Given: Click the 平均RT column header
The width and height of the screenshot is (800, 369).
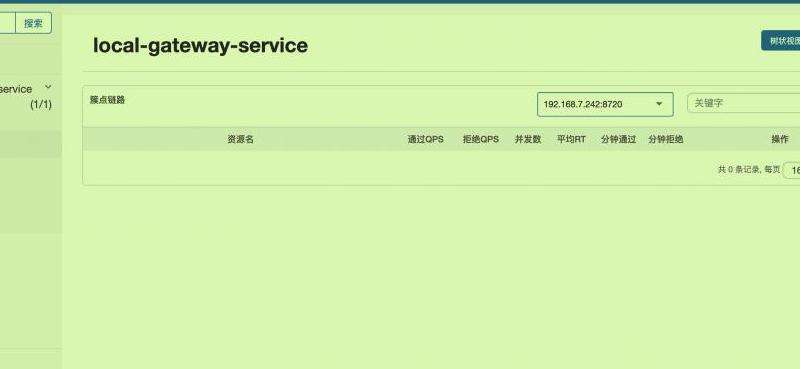Looking at the screenshot, I should click(571, 139).
